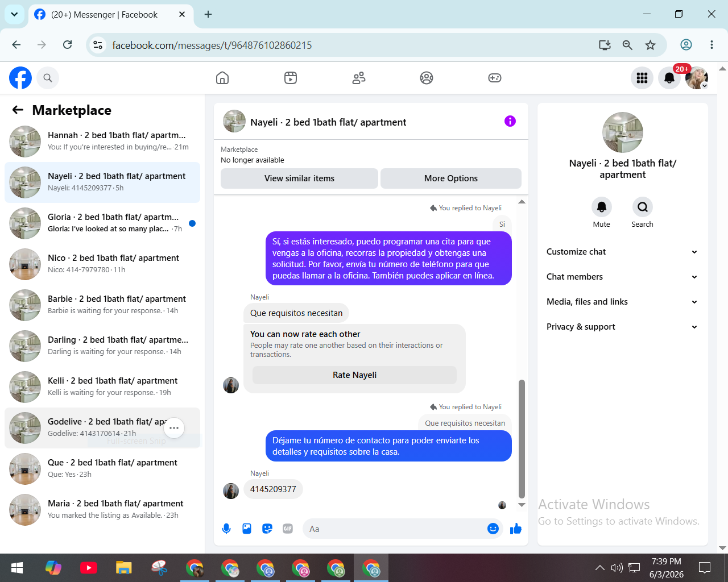Click the View similar items button
The image size is (728, 582).
[299, 178]
